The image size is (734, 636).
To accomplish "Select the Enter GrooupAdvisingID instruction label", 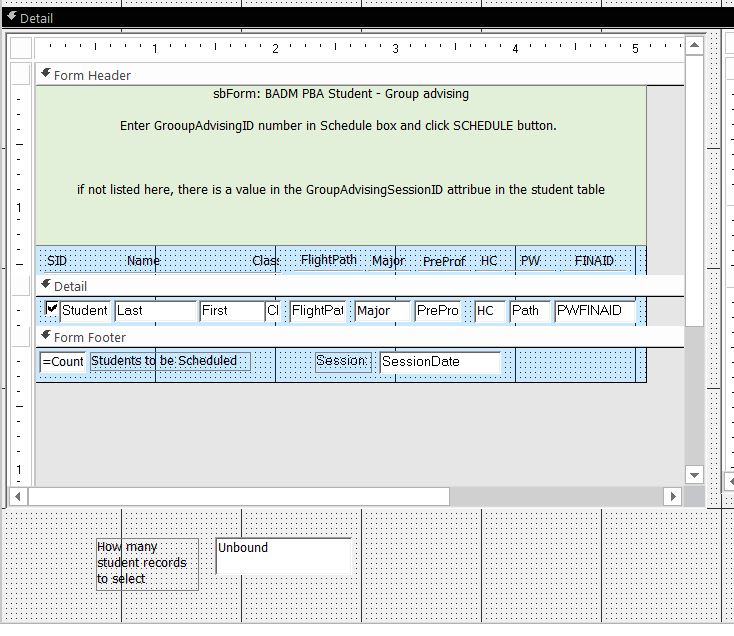I will tap(338, 125).
